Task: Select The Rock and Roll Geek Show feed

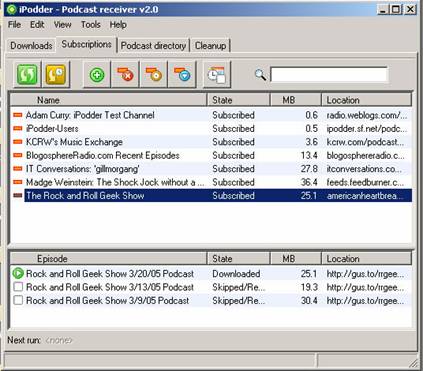Action: click(211, 195)
